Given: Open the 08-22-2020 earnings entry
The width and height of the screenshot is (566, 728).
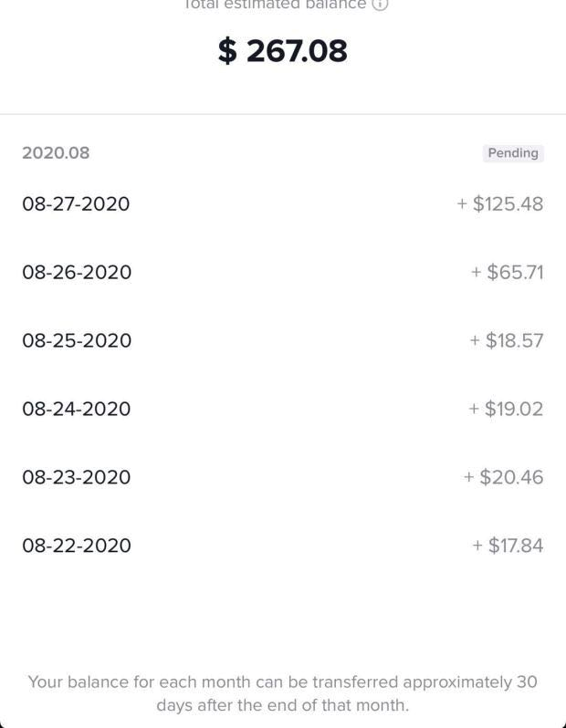Looking at the screenshot, I should 283,545.
